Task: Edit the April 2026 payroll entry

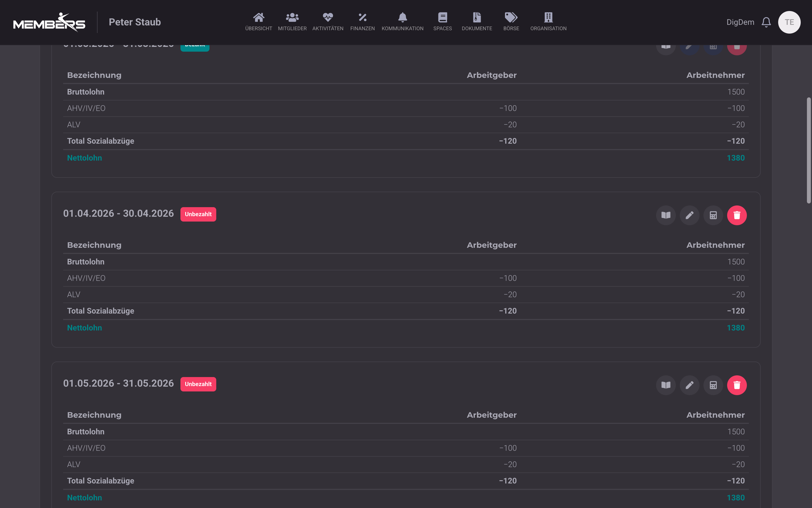Action: (689, 215)
